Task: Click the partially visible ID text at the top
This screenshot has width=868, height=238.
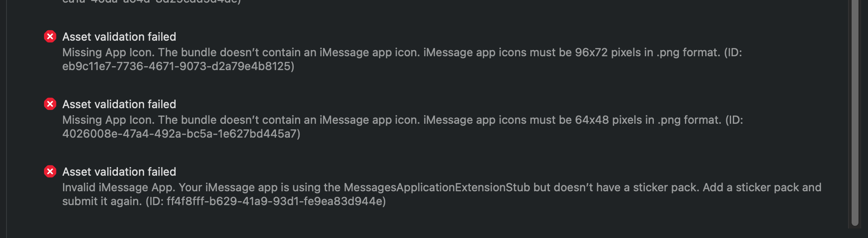Action: 151,2
